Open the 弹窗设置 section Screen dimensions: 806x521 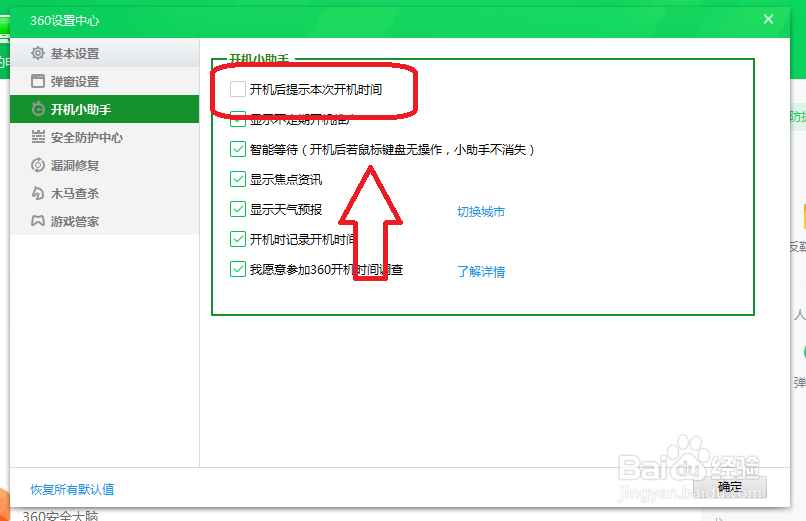click(104, 81)
